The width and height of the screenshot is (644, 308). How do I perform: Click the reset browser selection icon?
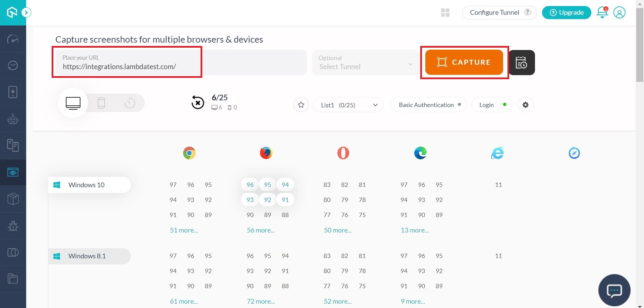point(198,102)
